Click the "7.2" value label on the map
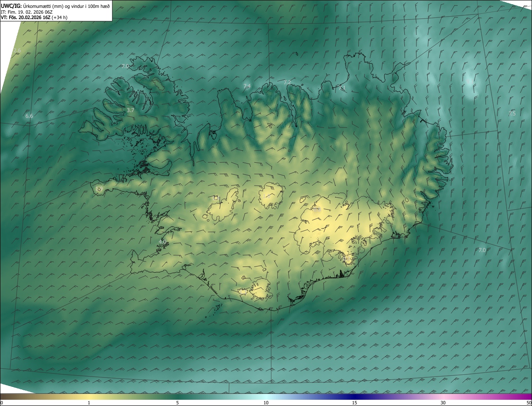 287,82
